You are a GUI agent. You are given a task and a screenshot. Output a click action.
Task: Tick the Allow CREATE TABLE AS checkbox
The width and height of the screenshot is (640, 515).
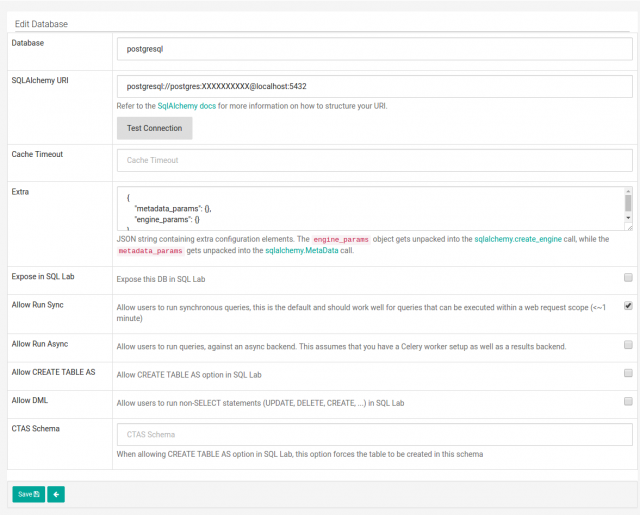tap(628, 373)
